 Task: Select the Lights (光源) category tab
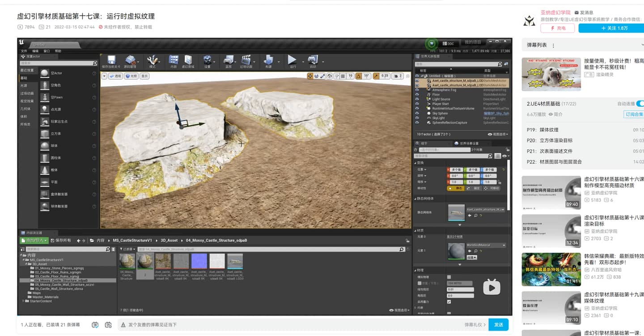(x=24, y=85)
